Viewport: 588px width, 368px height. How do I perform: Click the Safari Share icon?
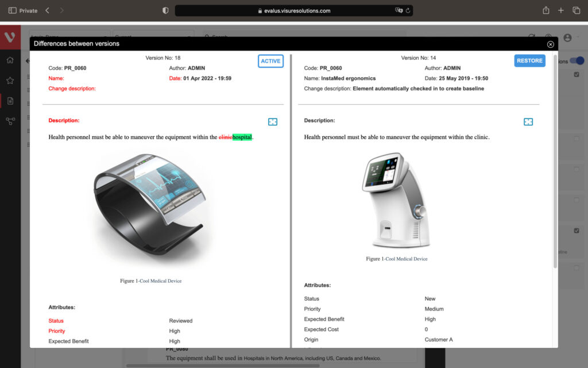(546, 10)
